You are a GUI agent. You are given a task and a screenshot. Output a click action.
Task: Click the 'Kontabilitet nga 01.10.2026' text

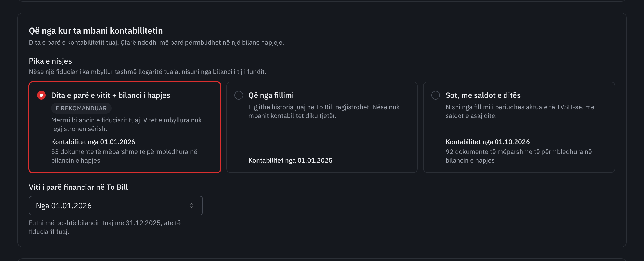(x=487, y=142)
